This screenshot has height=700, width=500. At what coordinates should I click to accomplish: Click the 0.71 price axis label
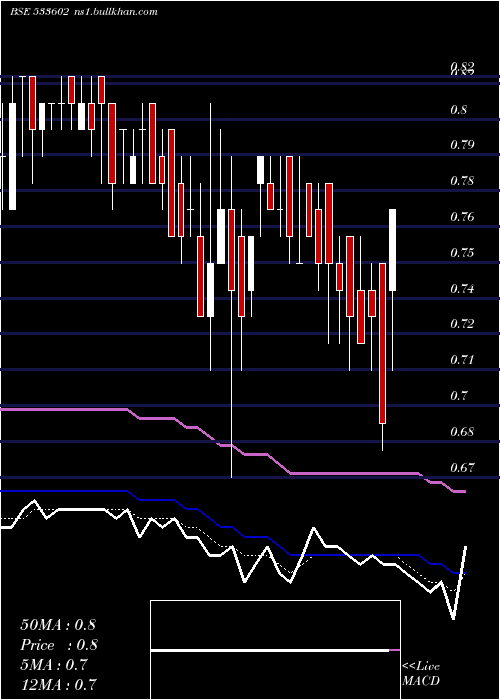click(x=462, y=359)
